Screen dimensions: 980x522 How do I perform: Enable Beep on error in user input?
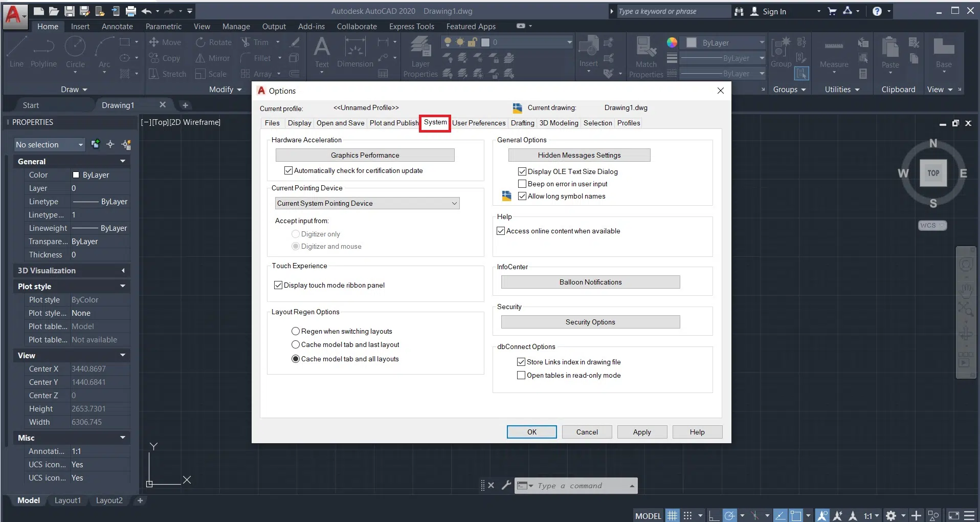[522, 184]
